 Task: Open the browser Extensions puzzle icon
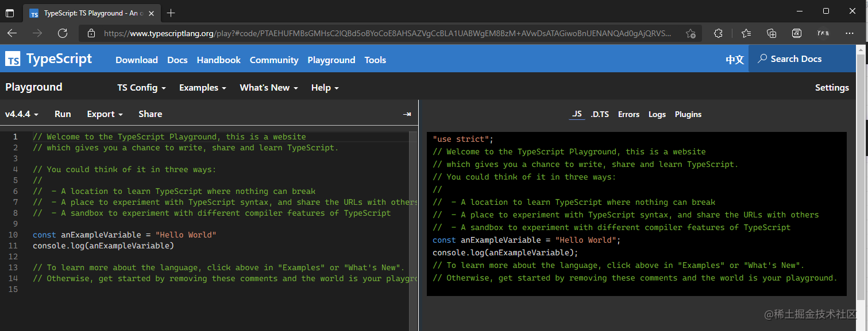(718, 33)
